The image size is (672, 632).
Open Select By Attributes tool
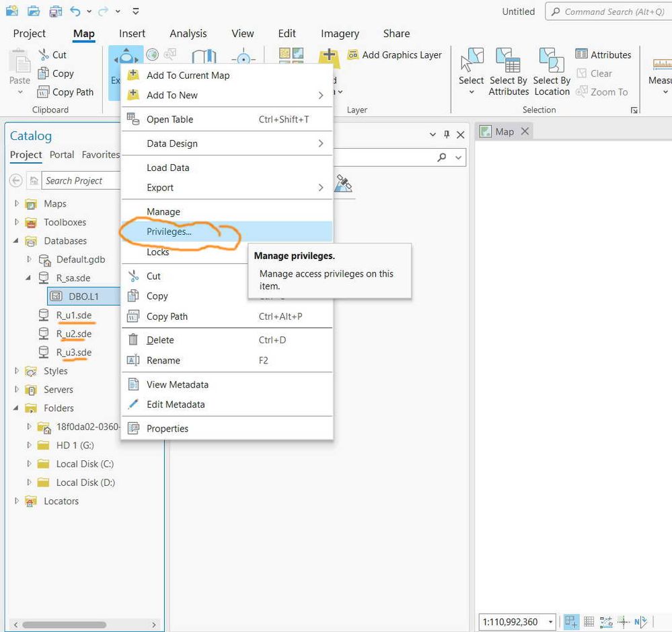tap(509, 71)
